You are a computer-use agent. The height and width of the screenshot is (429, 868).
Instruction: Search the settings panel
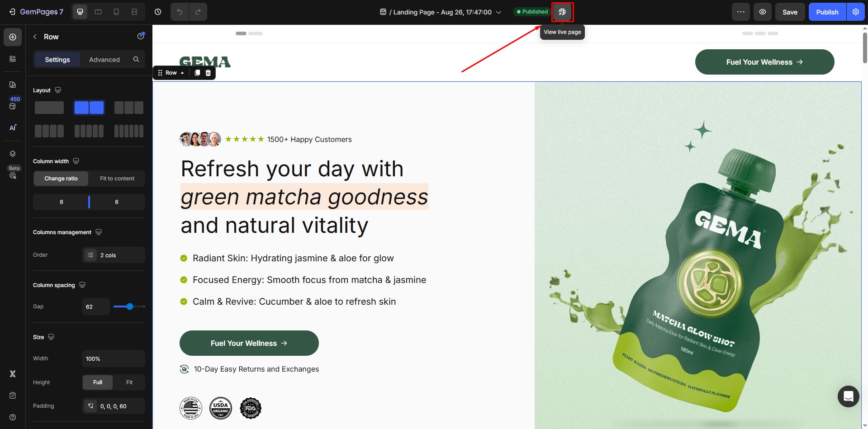tap(136, 59)
